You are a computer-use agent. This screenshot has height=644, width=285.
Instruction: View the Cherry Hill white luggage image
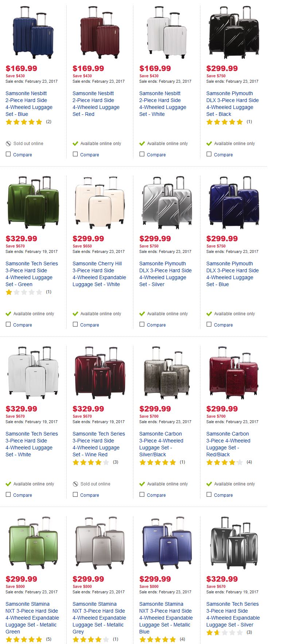click(x=100, y=203)
